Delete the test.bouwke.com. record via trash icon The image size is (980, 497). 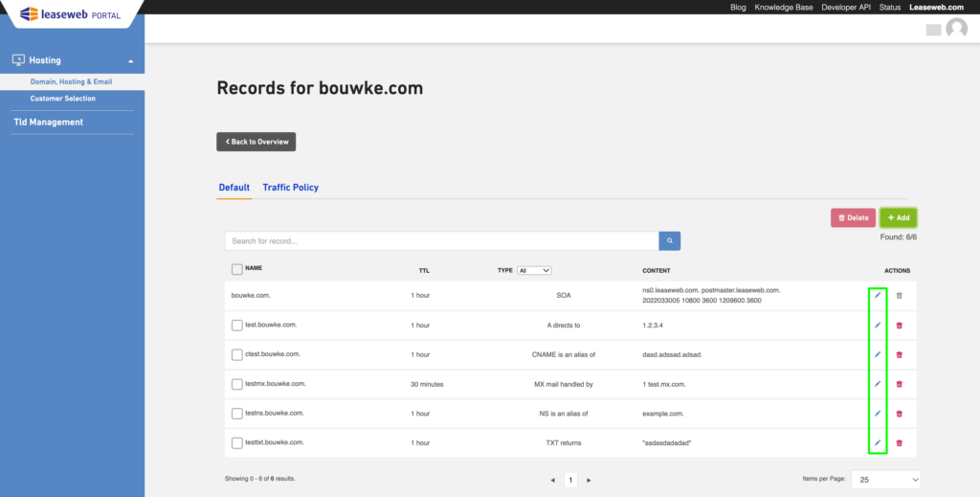click(x=900, y=325)
